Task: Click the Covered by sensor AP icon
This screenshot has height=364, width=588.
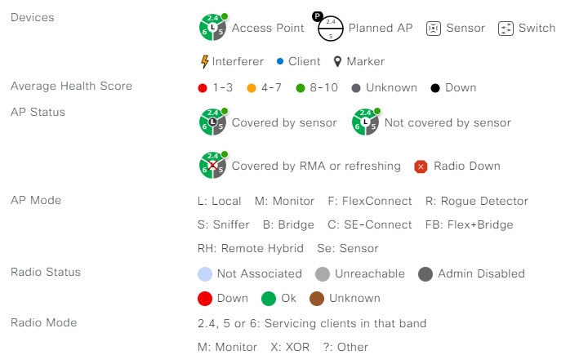Action: 213,122
